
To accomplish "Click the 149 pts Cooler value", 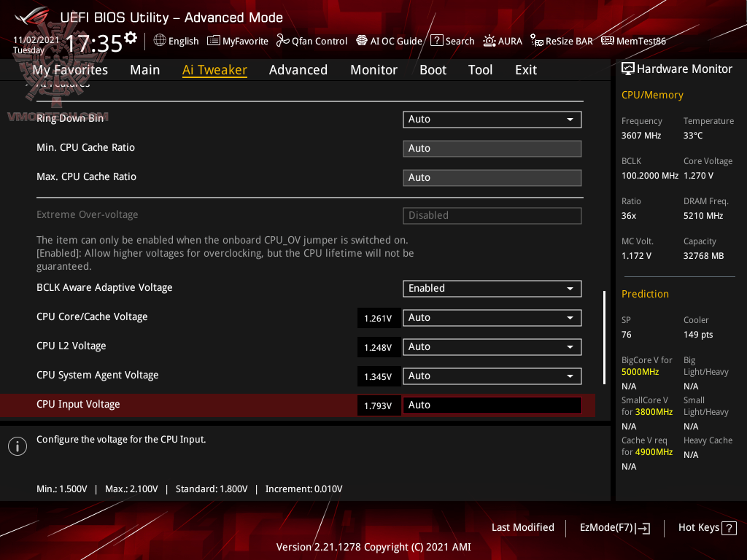I will pos(698,335).
